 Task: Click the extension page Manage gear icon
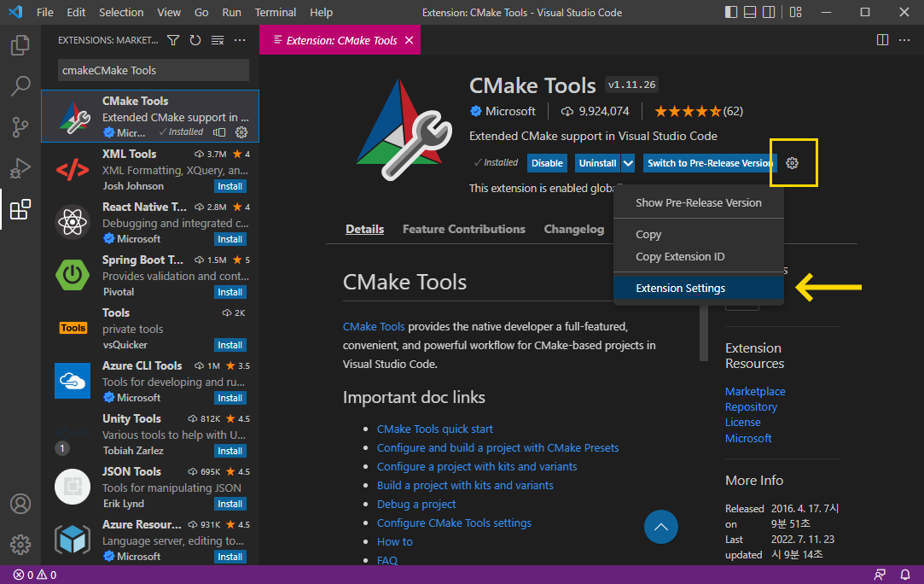[x=792, y=163]
